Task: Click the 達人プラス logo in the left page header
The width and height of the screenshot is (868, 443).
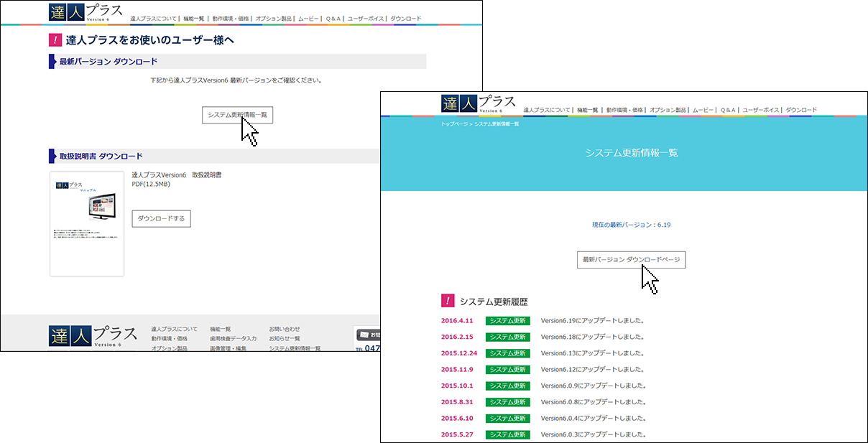Action: [86, 11]
